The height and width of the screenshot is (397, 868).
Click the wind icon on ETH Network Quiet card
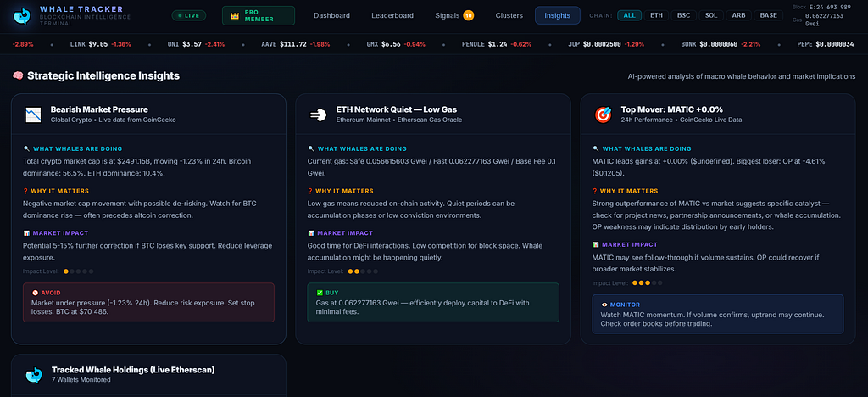[x=318, y=115]
